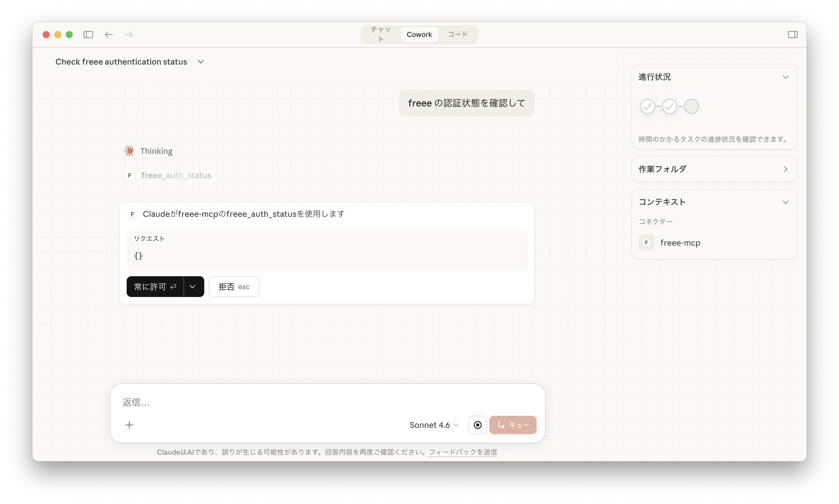Click the 拒否 deny button
The width and height of the screenshot is (839, 504).
[x=234, y=287]
